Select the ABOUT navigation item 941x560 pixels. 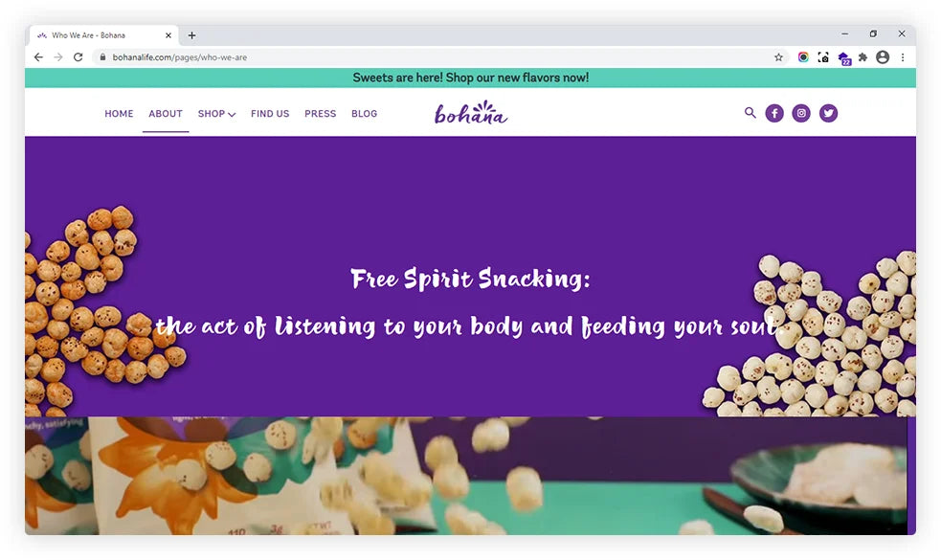pyautogui.click(x=166, y=114)
